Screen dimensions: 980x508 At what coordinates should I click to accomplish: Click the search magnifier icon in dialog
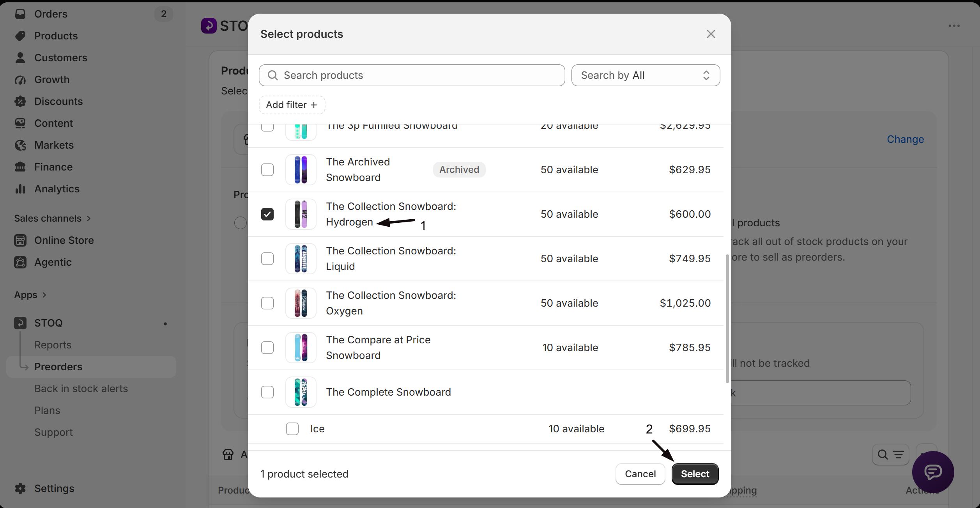[273, 75]
